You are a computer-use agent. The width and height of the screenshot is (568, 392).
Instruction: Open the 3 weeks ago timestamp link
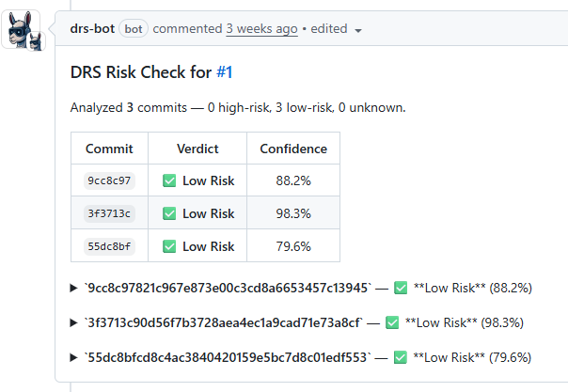pos(261,28)
